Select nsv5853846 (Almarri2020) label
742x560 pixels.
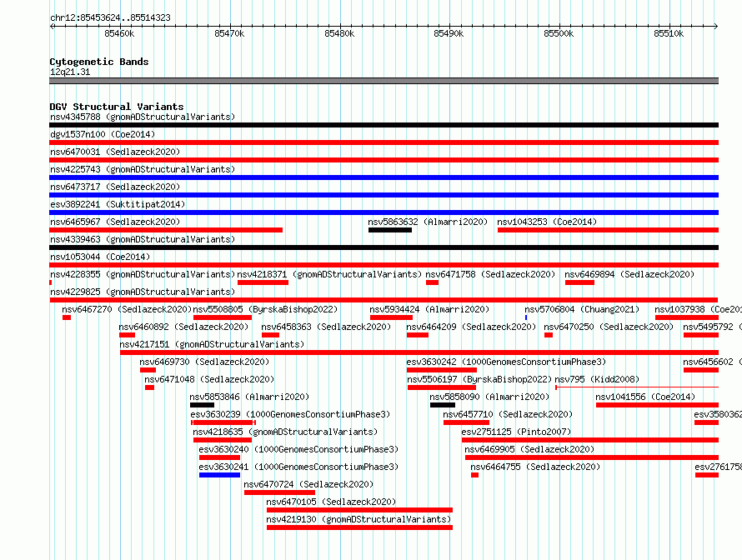tap(249, 397)
